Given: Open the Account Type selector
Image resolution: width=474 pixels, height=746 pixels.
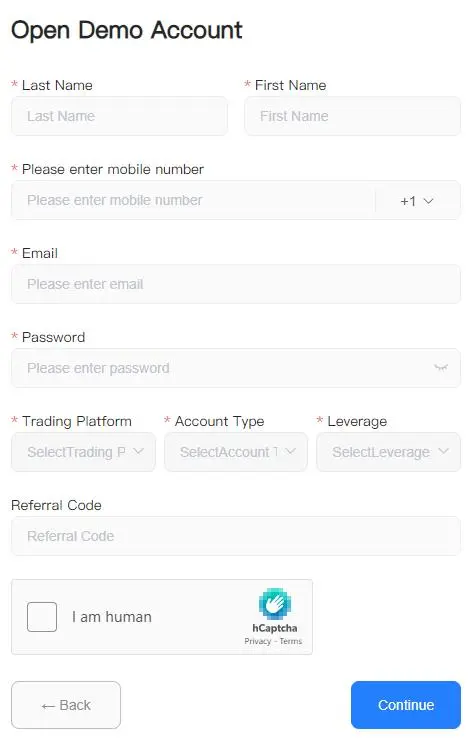Looking at the screenshot, I should point(236,452).
